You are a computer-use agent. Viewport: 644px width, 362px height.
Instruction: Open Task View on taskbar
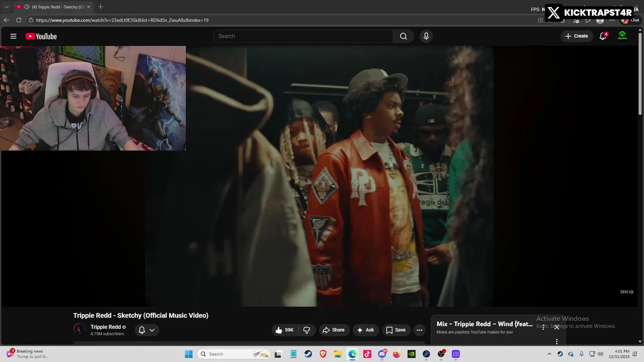278,354
